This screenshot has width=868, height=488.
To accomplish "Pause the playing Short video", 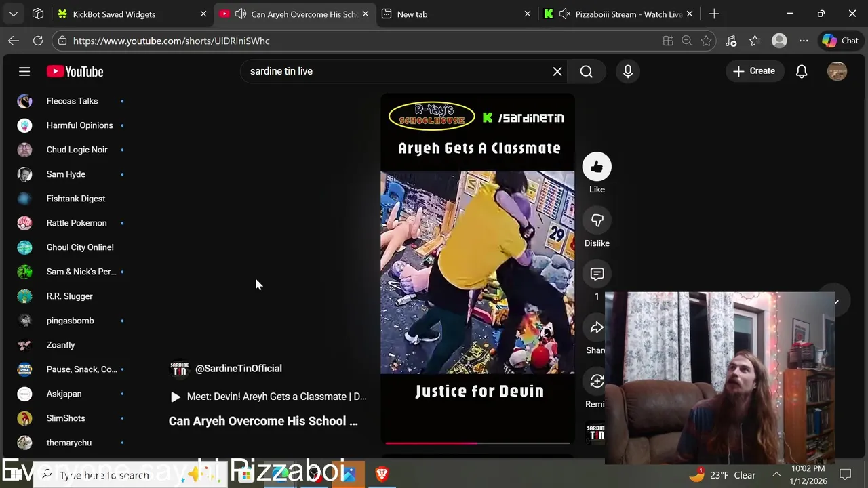I will pyautogui.click(x=477, y=271).
